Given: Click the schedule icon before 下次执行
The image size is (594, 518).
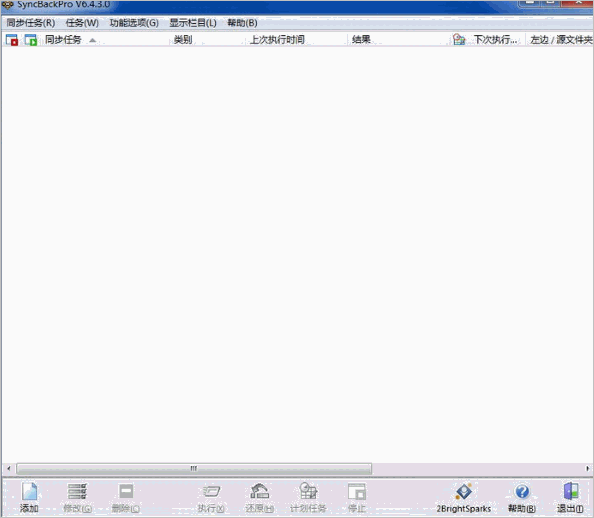Looking at the screenshot, I should (x=459, y=39).
